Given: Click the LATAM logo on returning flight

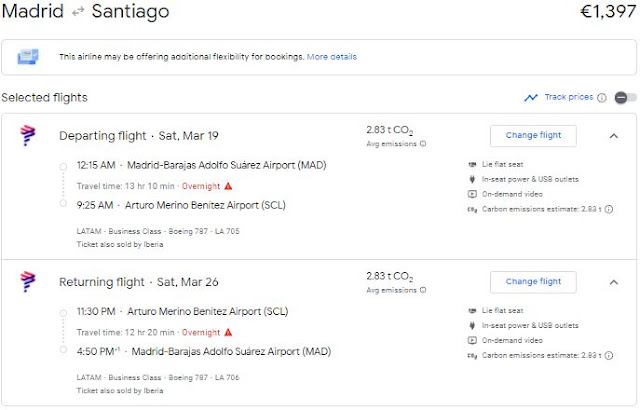Looking at the screenshot, I should [x=27, y=281].
